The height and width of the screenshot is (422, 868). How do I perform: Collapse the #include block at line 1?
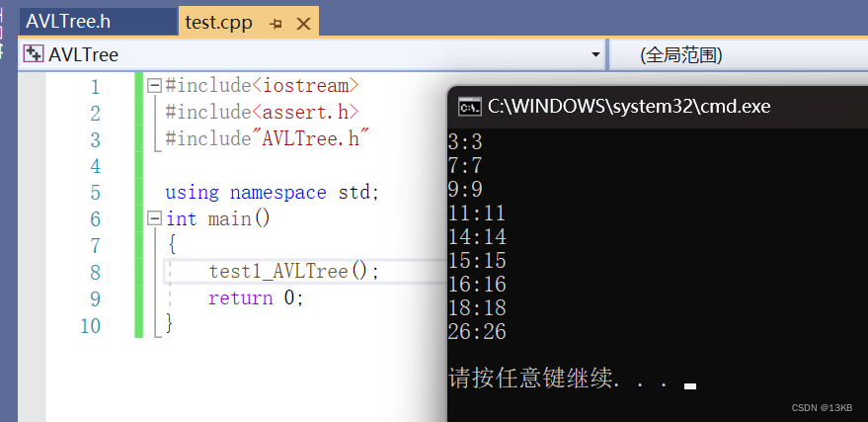pyautogui.click(x=154, y=85)
